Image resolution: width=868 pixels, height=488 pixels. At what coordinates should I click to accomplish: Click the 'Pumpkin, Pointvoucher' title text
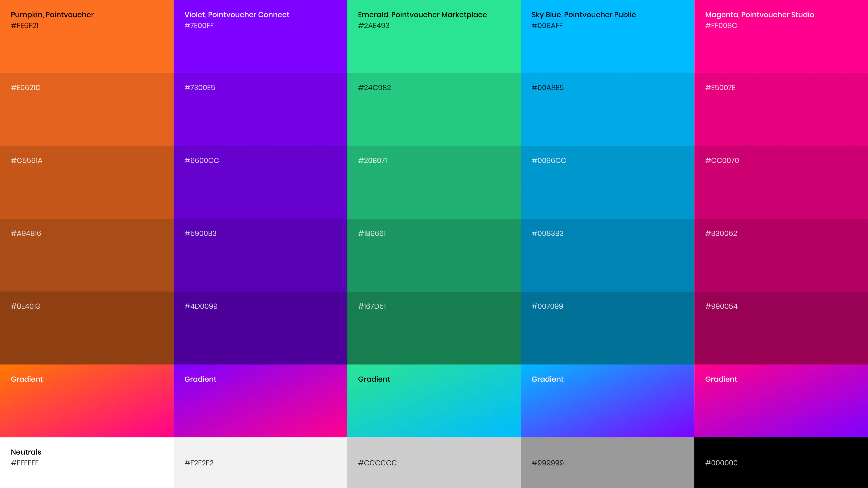pos(52,15)
